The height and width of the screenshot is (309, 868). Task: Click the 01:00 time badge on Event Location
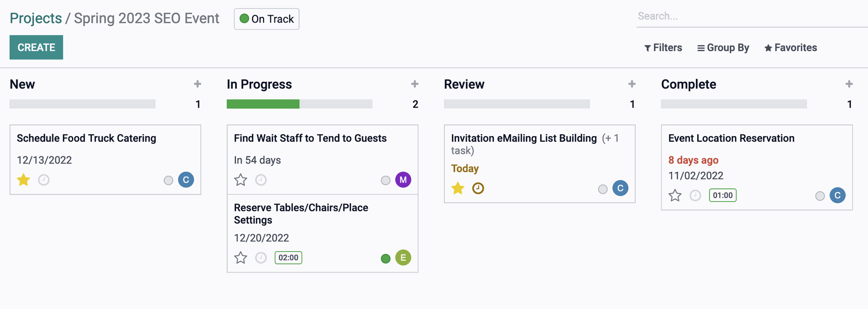(x=722, y=195)
